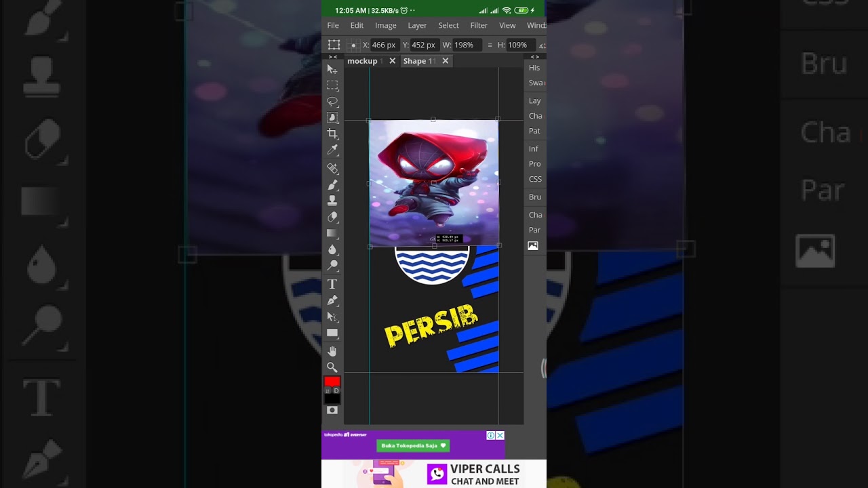Edit the X position field
This screenshot has height=488, width=868.
384,45
